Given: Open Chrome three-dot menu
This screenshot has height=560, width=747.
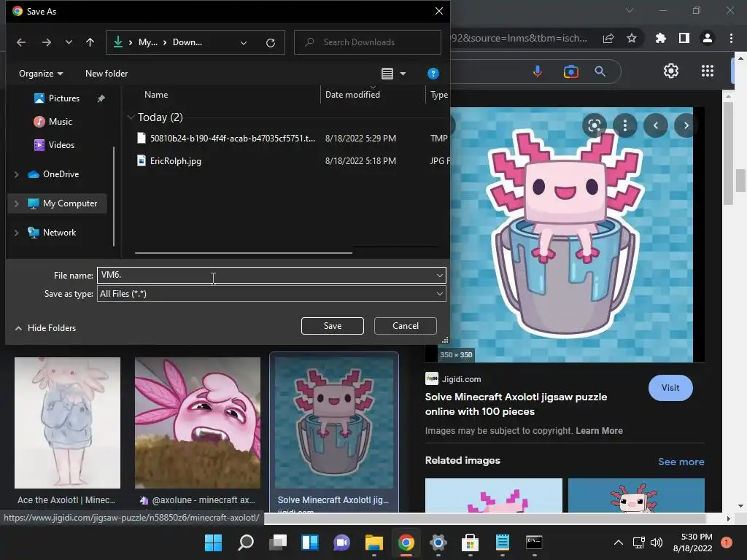Looking at the screenshot, I should pos(731,38).
